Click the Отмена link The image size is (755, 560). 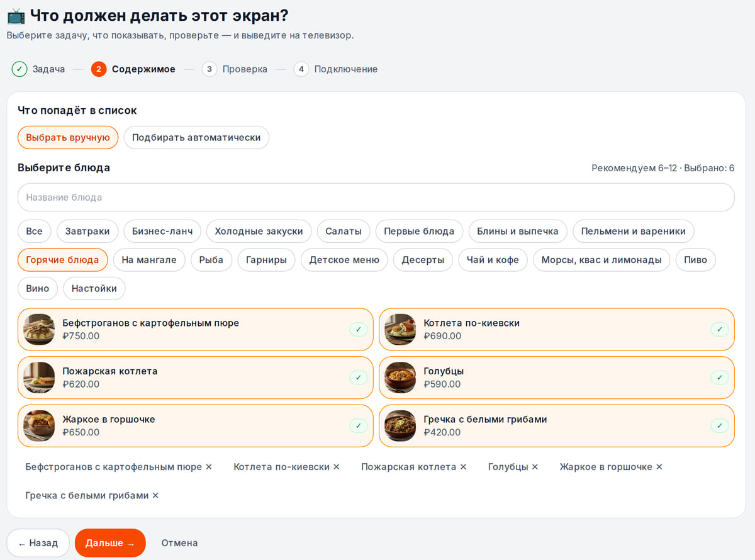tap(179, 543)
